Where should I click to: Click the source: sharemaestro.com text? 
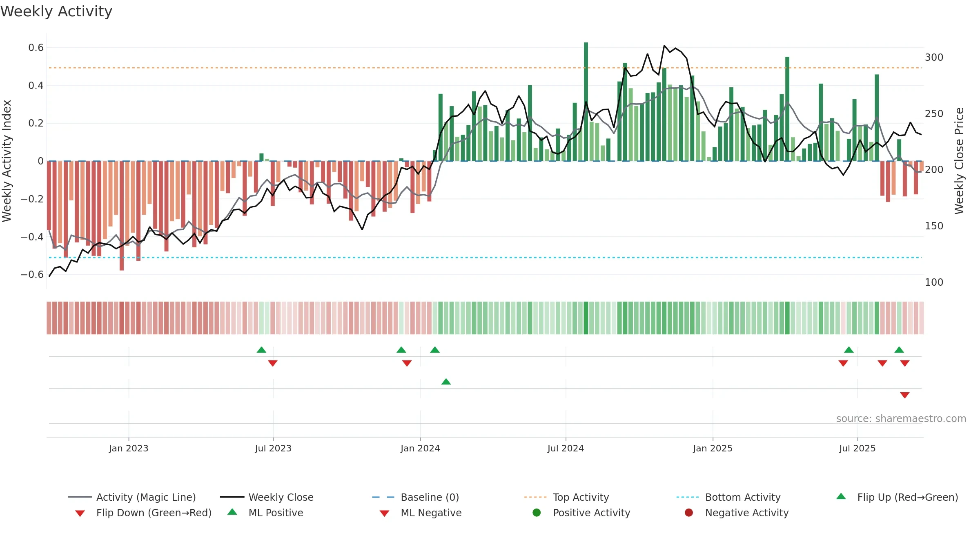pyautogui.click(x=901, y=418)
